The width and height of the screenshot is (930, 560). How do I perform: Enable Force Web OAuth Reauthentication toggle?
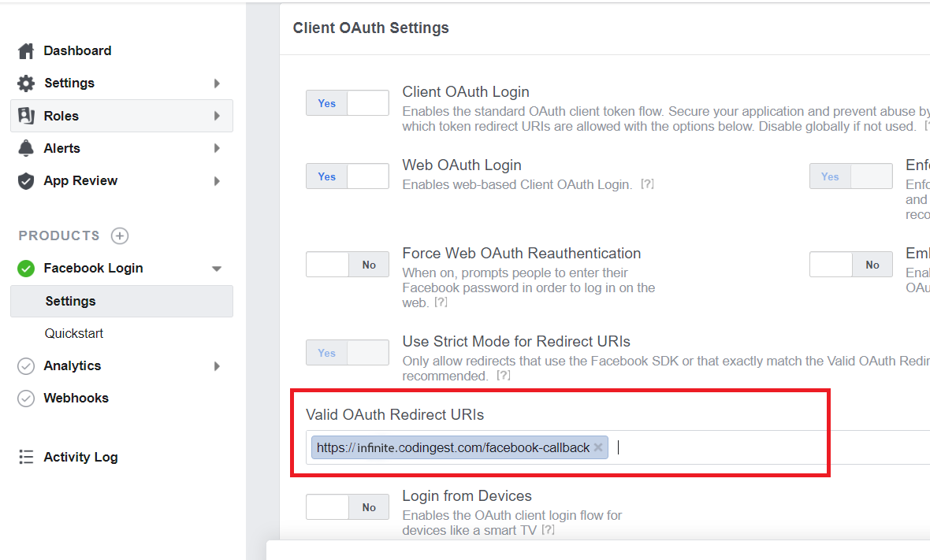(x=347, y=265)
